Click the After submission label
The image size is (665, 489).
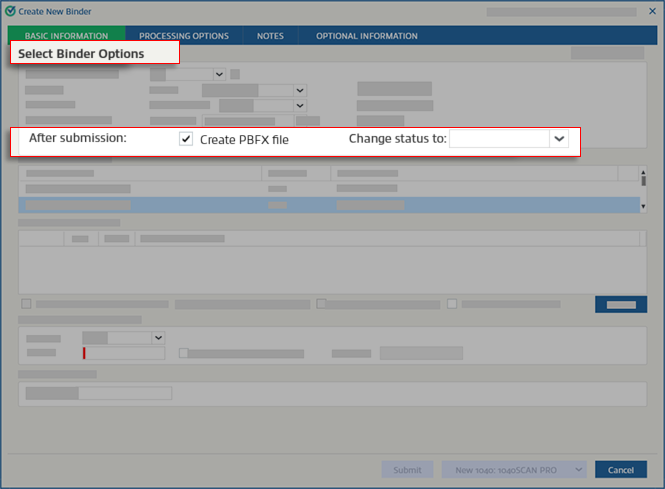(78, 138)
